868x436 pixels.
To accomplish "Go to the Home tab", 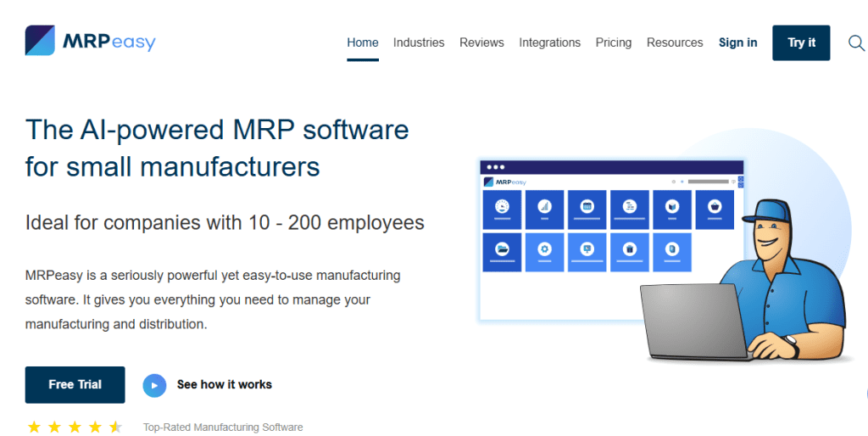I will tap(363, 42).
